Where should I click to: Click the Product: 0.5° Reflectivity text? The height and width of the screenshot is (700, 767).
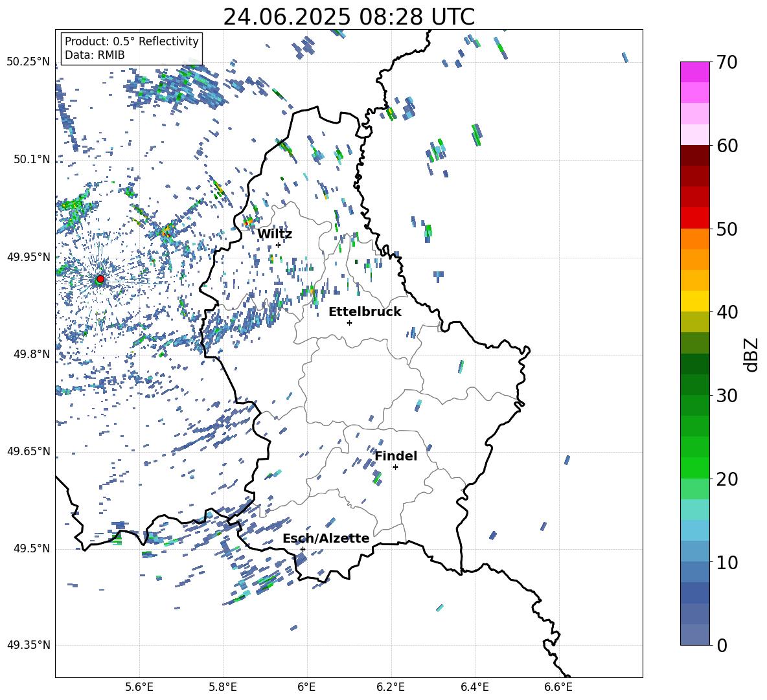click(132, 41)
